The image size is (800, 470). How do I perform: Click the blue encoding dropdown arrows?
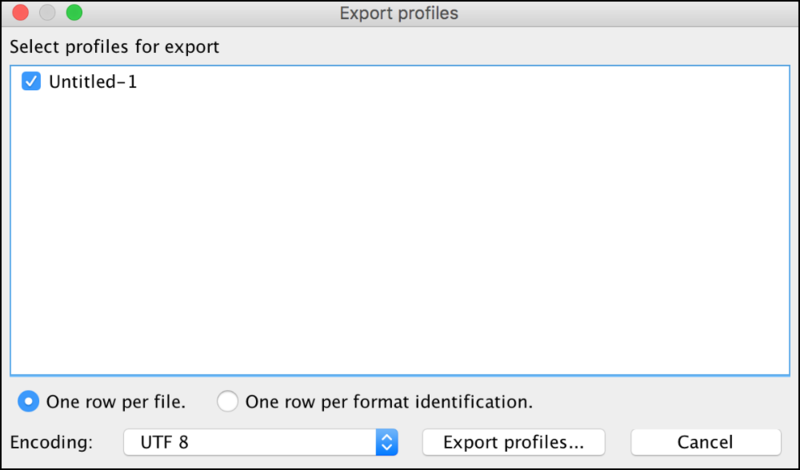pos(387,442)
